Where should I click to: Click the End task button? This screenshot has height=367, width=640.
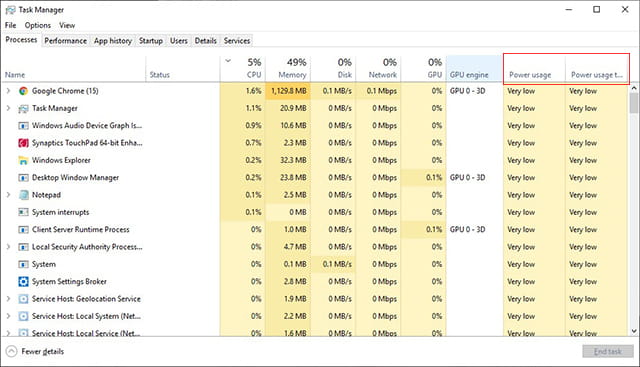pos(608,351)
